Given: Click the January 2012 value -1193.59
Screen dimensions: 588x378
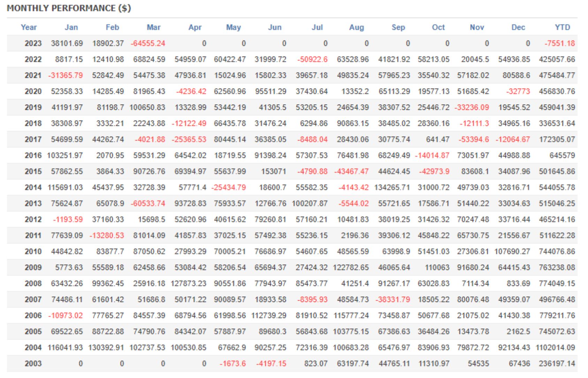Looking at the screenshot, I should (x=68, y=219).
